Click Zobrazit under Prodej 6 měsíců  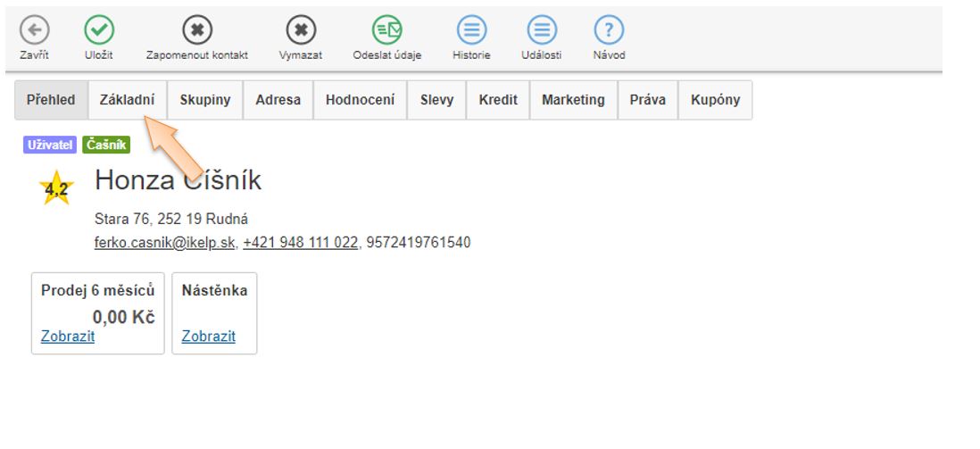68,336
